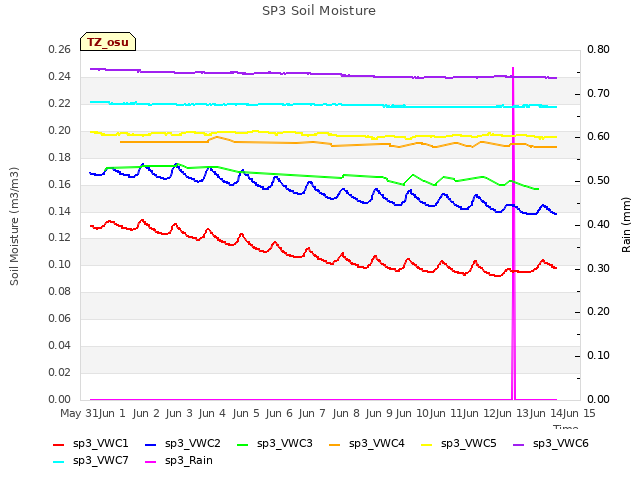The height and width of the screenshot is (480, 640).
Task: Click the sp3_VWC7 legend label
Action: tap(100, 460)
